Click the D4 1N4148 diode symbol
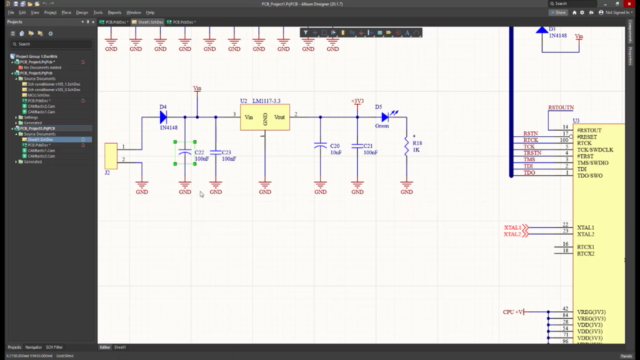The height and width of the screenshot is (360, 640). coord(163,118)
